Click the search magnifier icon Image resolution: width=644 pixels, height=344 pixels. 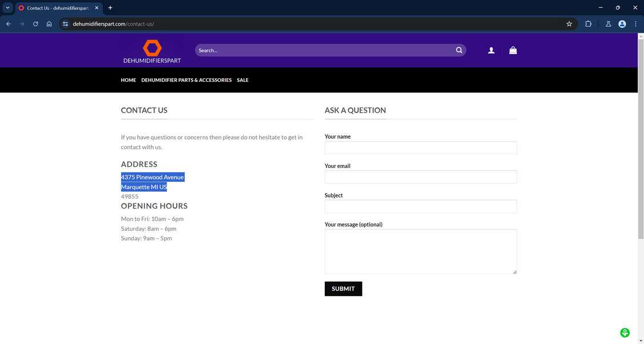pos(459,50)
